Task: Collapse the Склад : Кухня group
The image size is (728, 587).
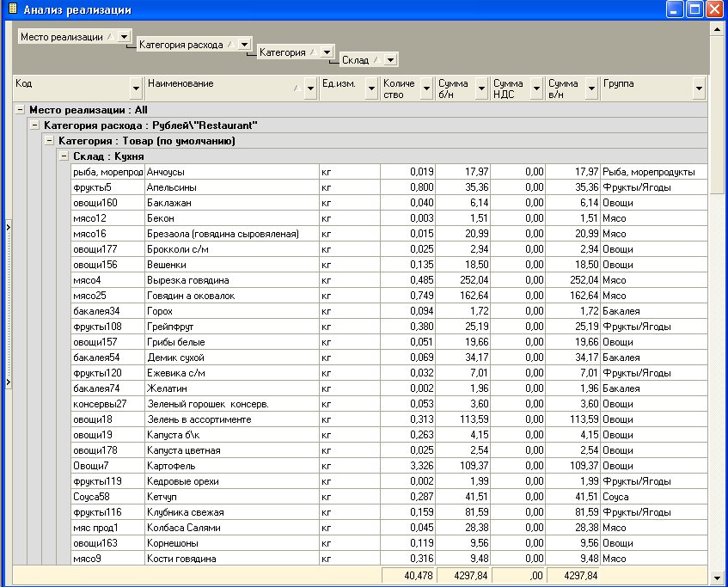Action: tap(64, 156)
